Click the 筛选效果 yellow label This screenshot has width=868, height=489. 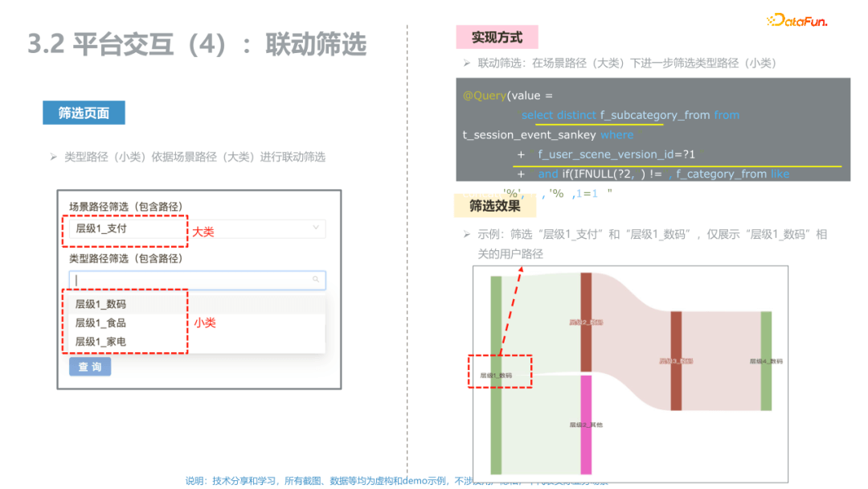pyautogui.click(x=495, y=206)
